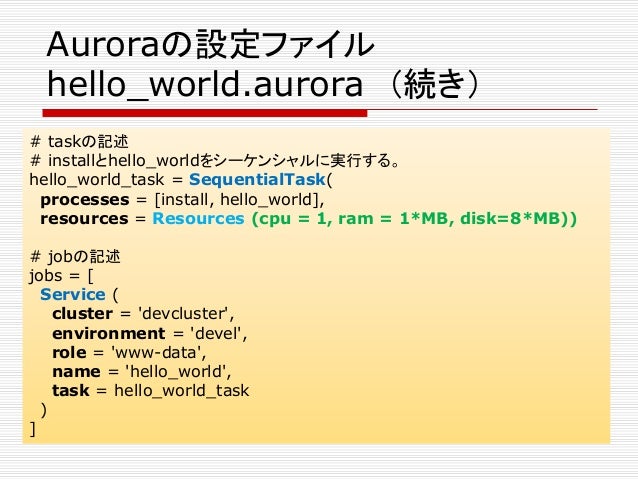Click the green 'Resources (cpu = 1, ram = 1*MB, disk=8*MB))' text

(x=365, y=219)
